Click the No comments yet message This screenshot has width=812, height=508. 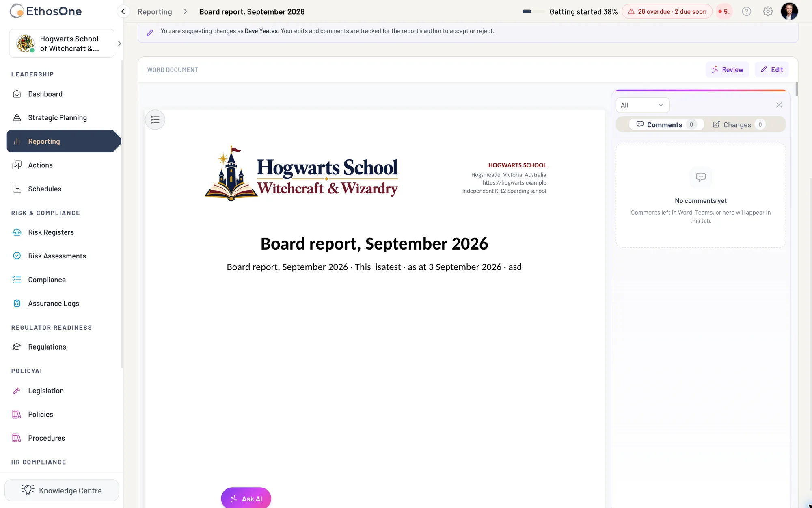(700, 200)
